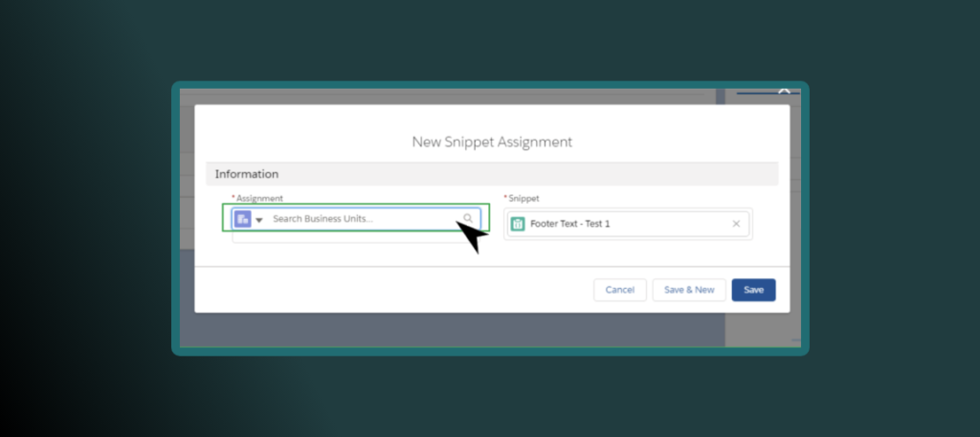Click the red asterisk beside Assignment
980x437 pixels.
pyautogui.click(x=234, y=198)
